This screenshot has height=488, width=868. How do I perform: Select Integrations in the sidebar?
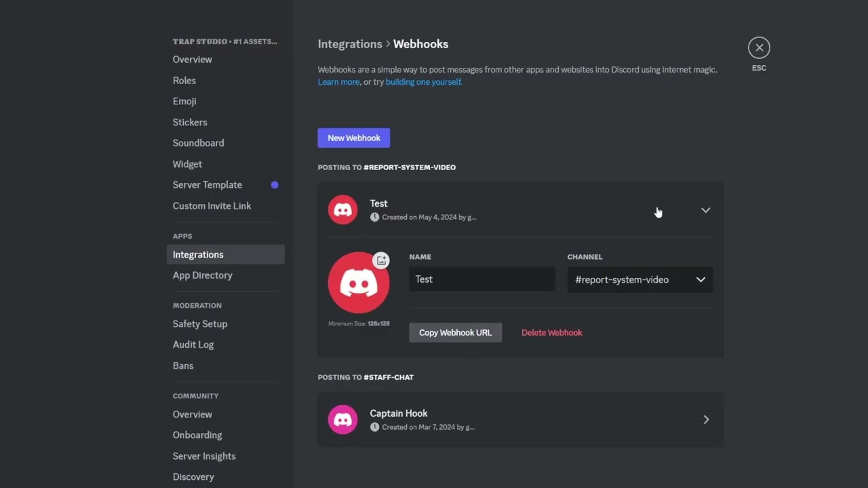point(225,255)
